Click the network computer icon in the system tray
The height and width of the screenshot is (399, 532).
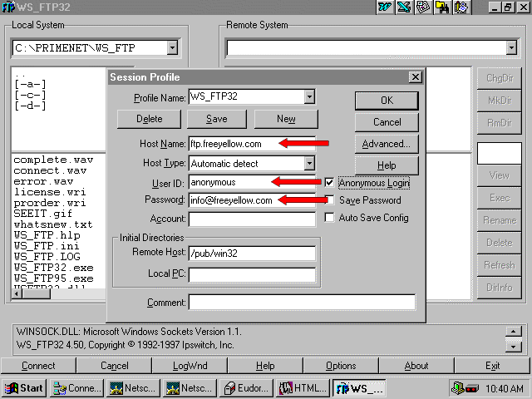[459, 388]
